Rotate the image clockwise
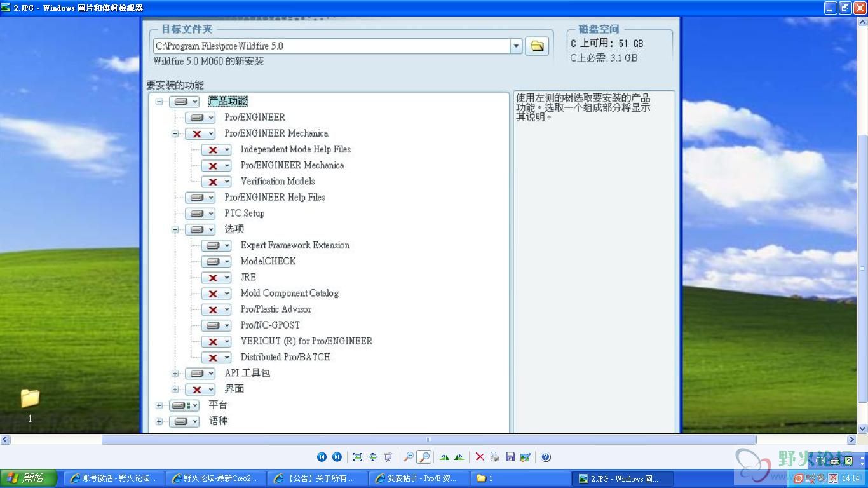The width and height of the screenshot is (868, 488). click(444, 457)
